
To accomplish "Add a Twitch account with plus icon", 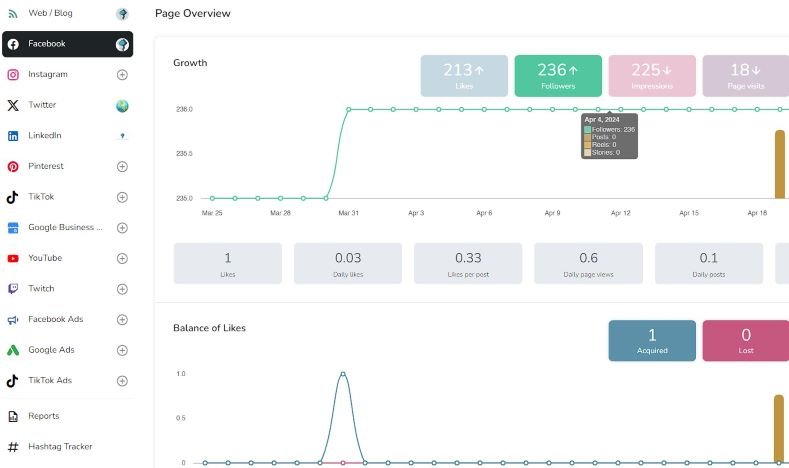I will click(x=122, y=289).
